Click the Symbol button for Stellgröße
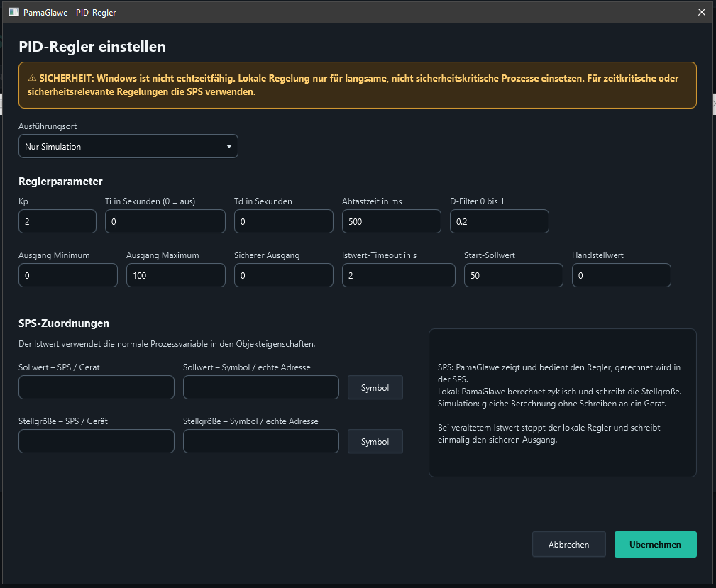This screenshot has width=716, height=588. 375,441
